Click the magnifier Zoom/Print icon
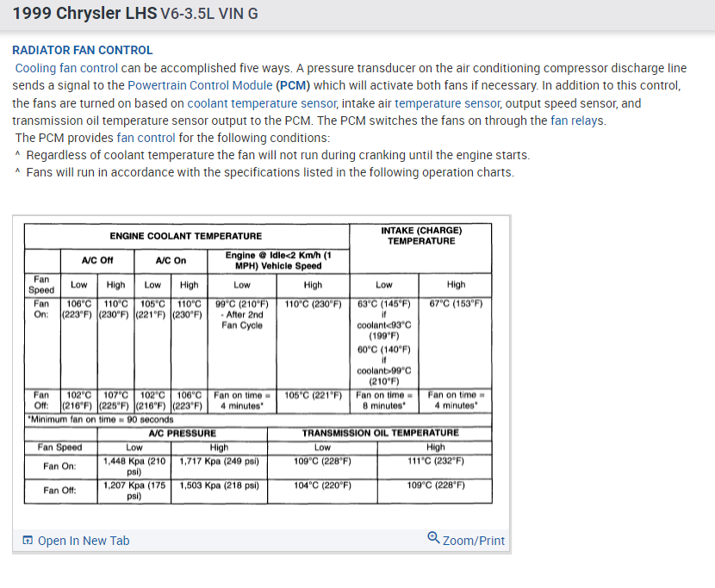Screen dimensions: 715x588 tap(433, 538)
